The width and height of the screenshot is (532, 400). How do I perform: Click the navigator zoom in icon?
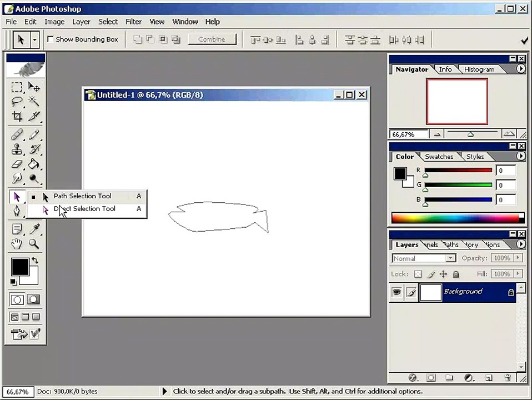(509, 134)
